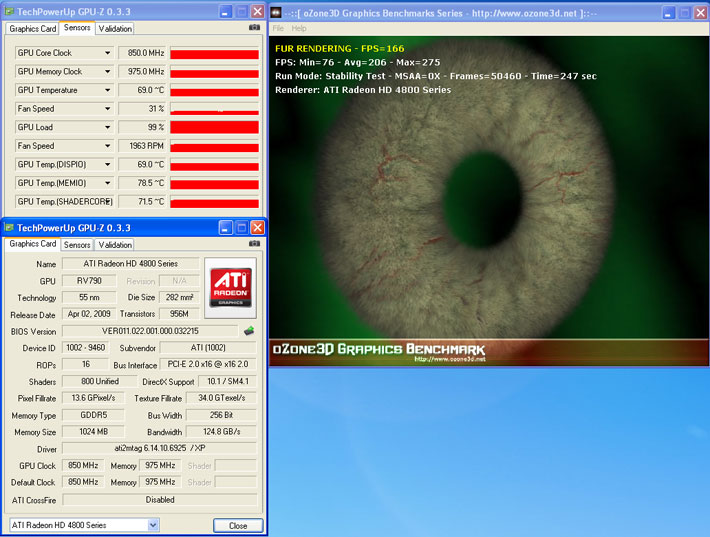Click the 800 Unified shaders value
The width and height of the screenshot is (710, 537).
[x=100, y=381]
